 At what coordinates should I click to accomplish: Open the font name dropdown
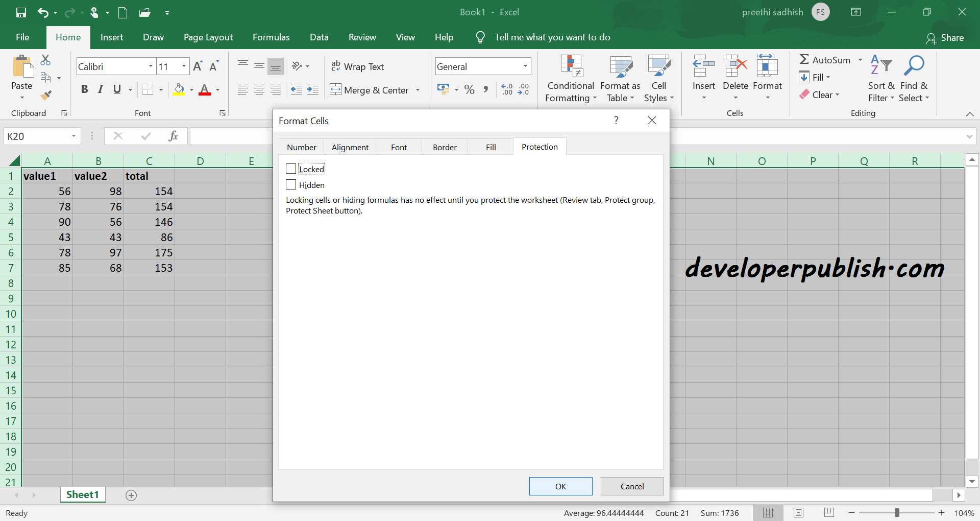[150, 66]
